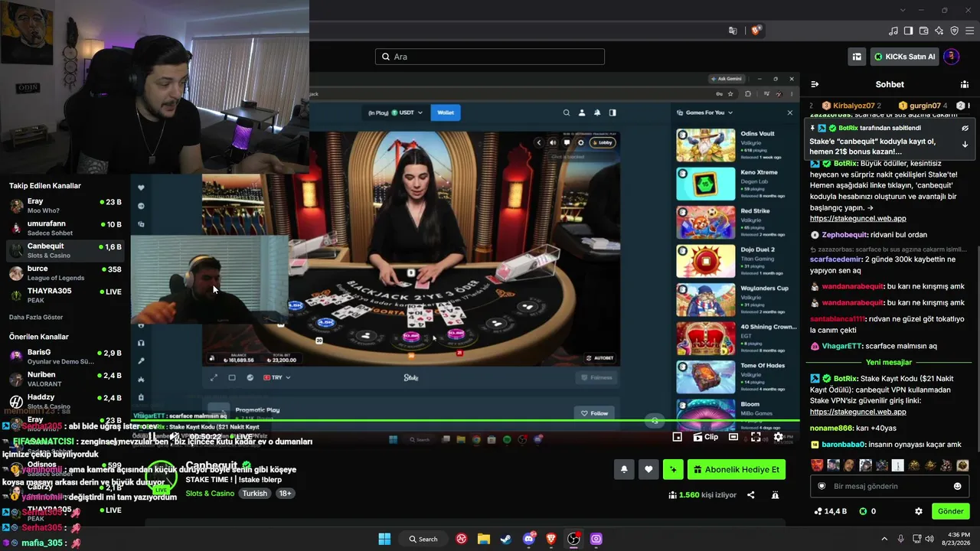Click the baronbaba0 username in chat

843,445
